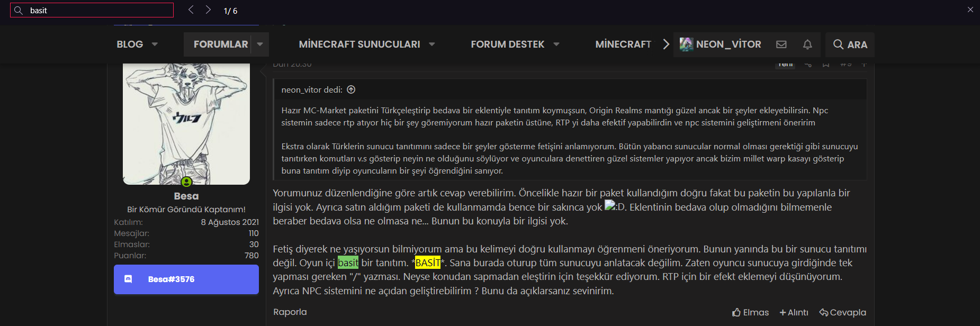Open the FORUMLAR section
This screenshot has width=980, height=326.
coord(221,44)
